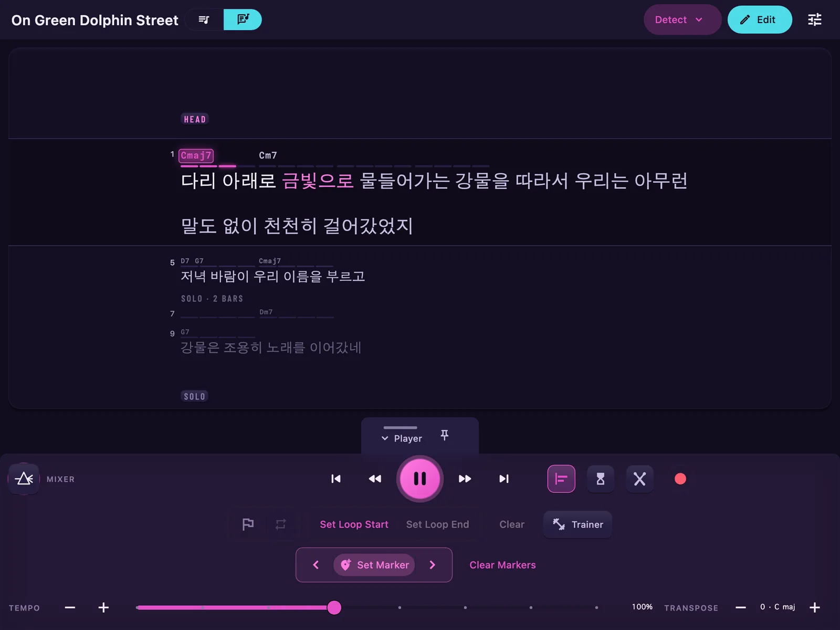Click the tempo slider handle
840x630 pixels.
[x=334, y=607]
